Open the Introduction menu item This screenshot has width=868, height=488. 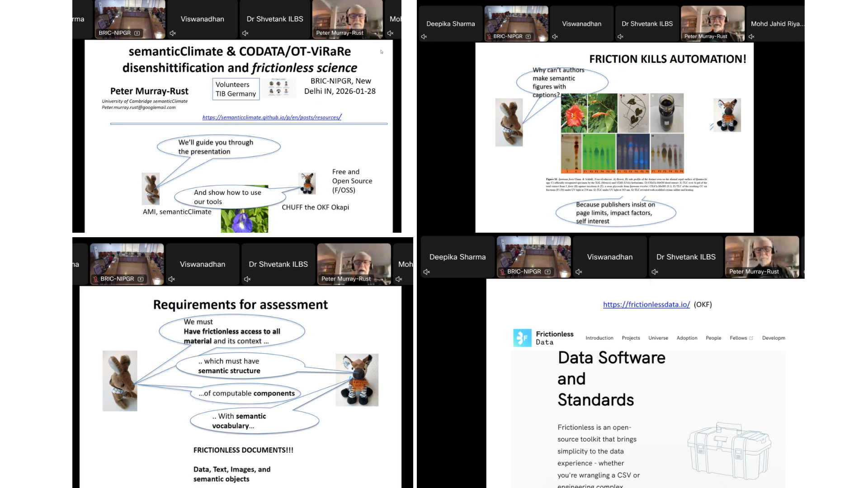tap(599, 338)
